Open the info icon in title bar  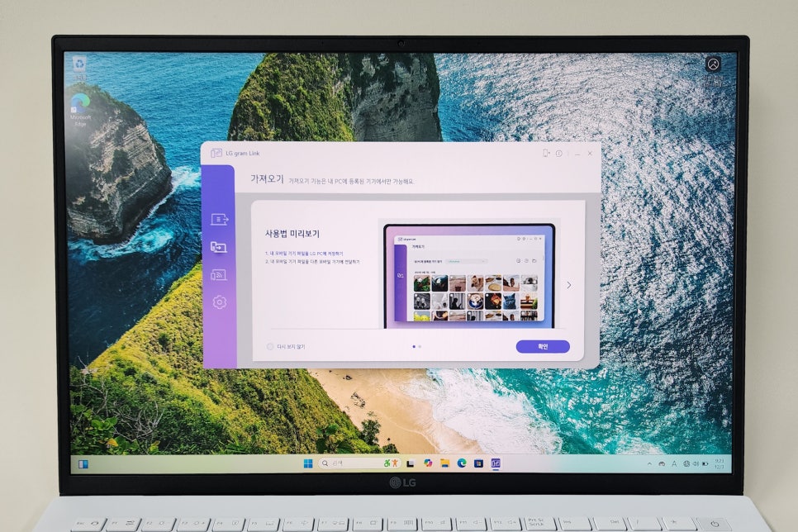(x=558, y=153)
